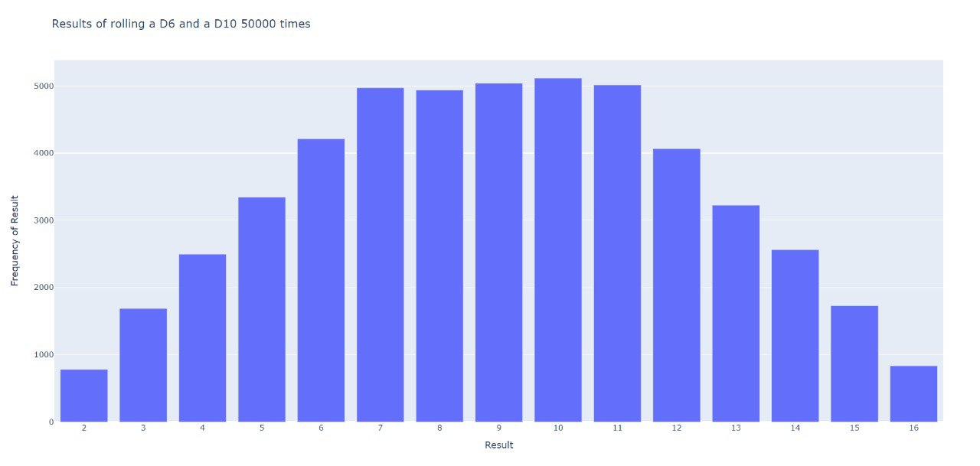The image size is (980, 466).
Task: Select the bar for result 15
Action: pos(854,363)
